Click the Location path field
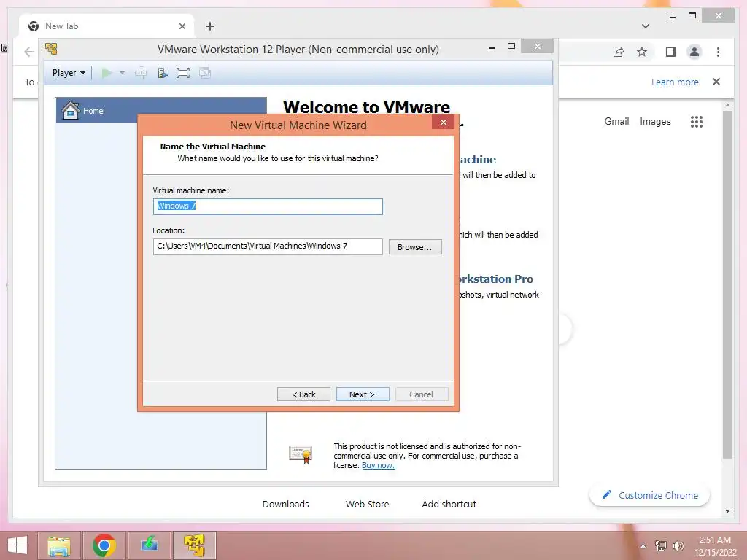 (268, 246)
